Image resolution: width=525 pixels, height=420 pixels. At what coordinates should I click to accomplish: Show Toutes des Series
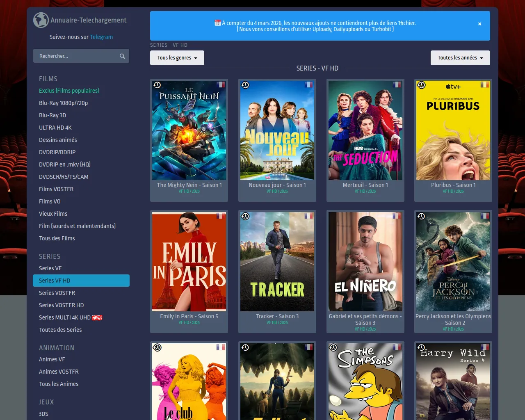60,330
